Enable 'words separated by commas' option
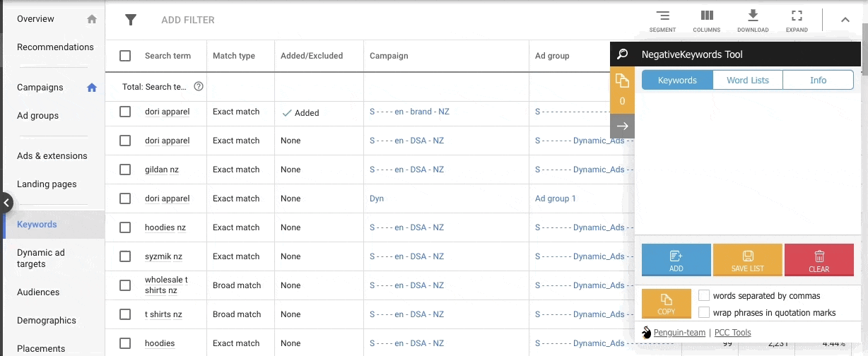 (704, 296)
